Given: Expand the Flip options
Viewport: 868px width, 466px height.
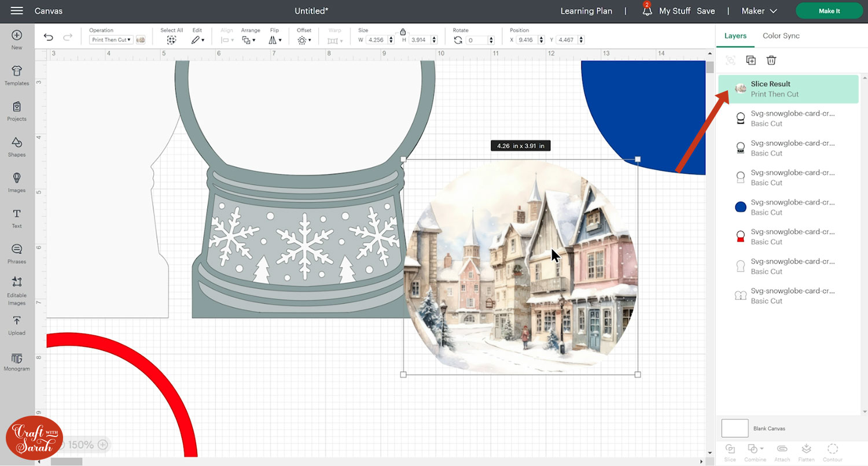Looking at the screenshot, I should (275, 40).
